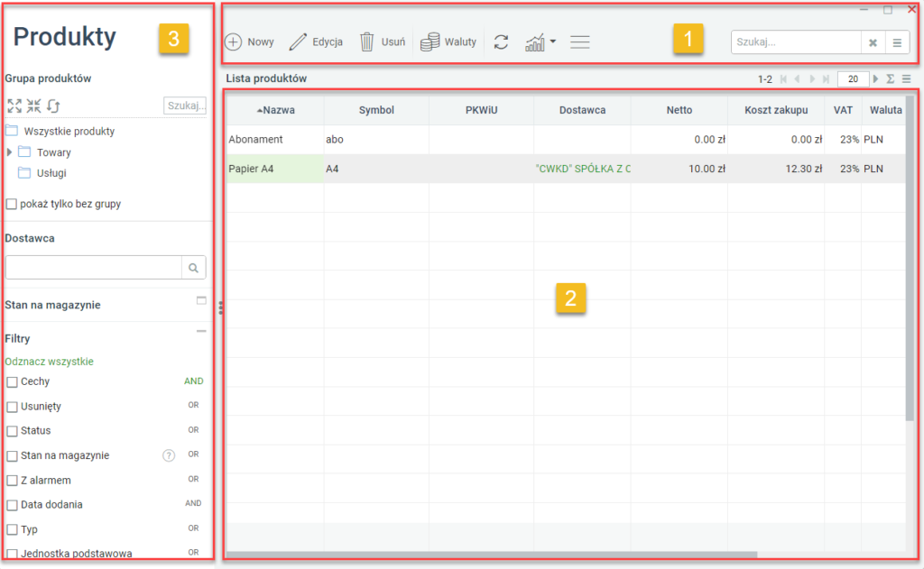This screenshot has width=924, height=569.
Task: Open search options menu icon
Action: pyautogui.click(x=897, y=42)
